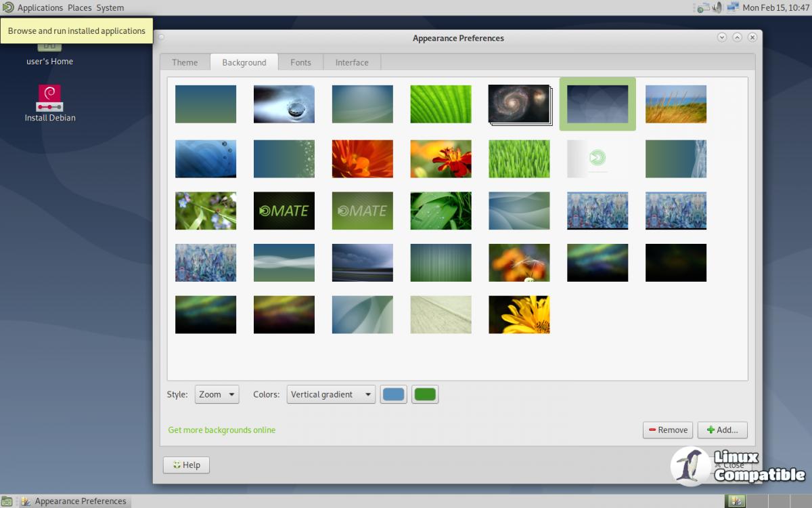Click Get more backgrounds online link

[x=221, y=430]
